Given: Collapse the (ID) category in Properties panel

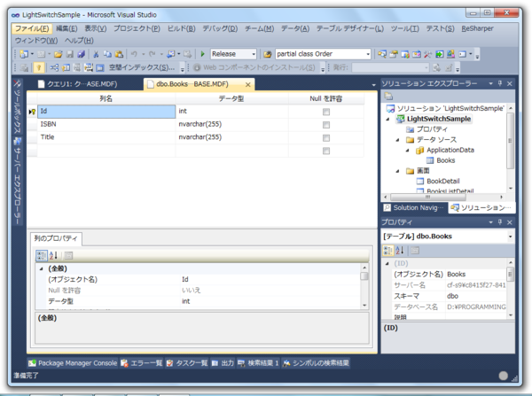Looking at the screenshot, I should [387, 263].
